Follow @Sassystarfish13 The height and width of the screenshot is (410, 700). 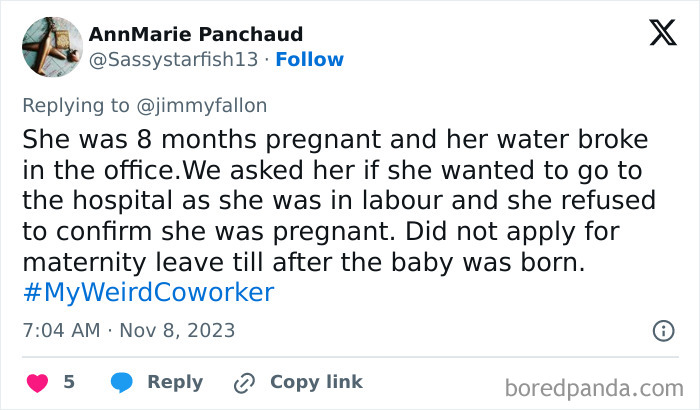(x=309, y=59)
